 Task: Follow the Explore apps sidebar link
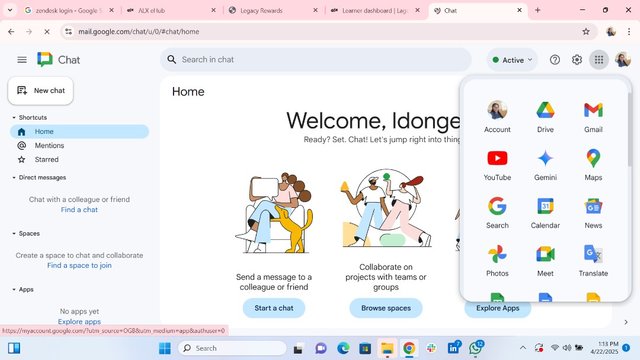tap(79, 322)
